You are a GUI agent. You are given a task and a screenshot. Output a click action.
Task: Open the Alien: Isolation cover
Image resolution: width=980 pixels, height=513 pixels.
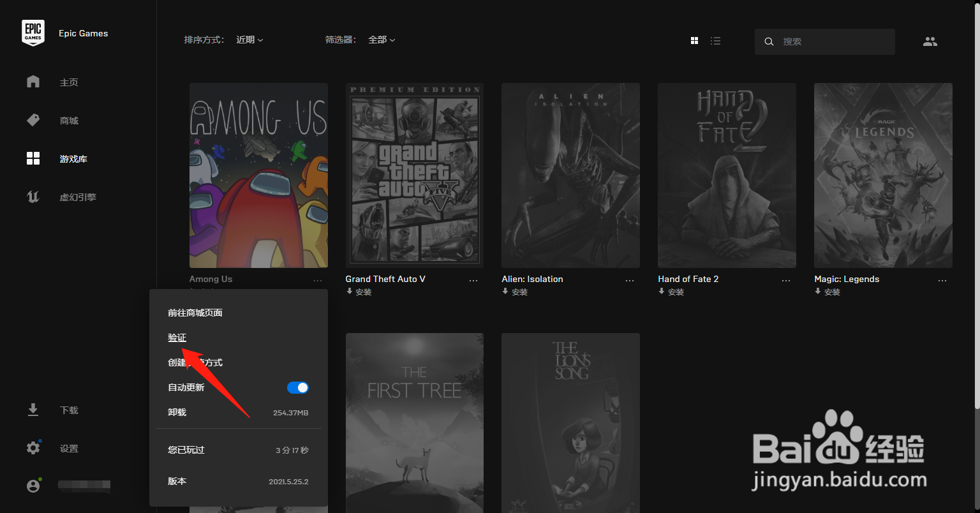pos(570,175)
